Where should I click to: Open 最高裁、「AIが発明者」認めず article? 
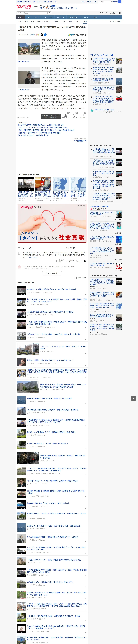tap(51, 432)
